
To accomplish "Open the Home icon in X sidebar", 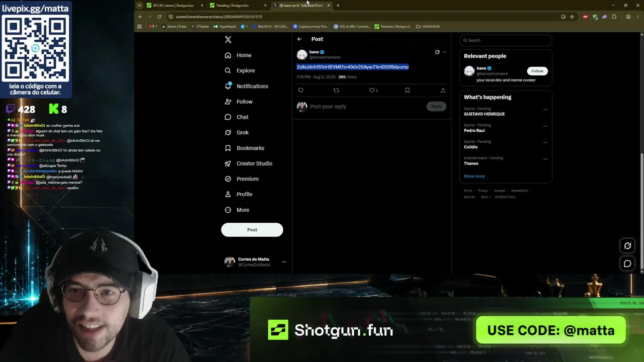I will tap(228, 55).
